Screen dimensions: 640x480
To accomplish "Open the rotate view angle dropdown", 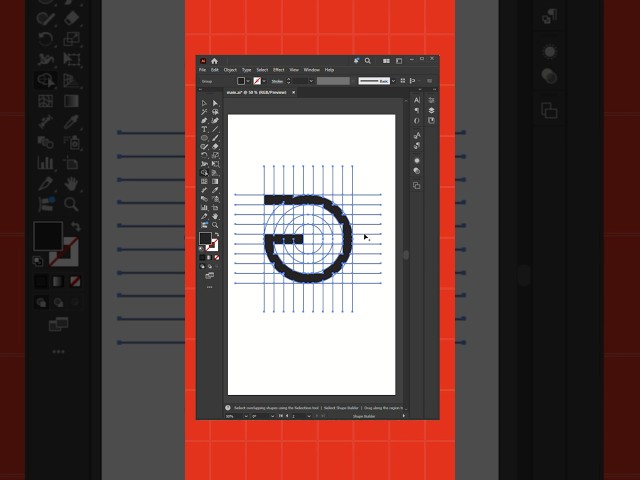I will coord(272,416).
